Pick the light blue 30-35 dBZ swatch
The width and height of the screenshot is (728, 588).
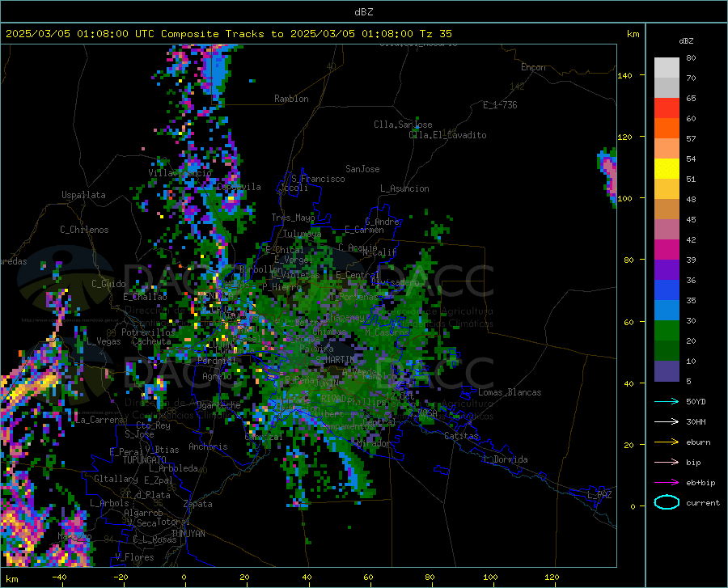[x=667, y=311]
